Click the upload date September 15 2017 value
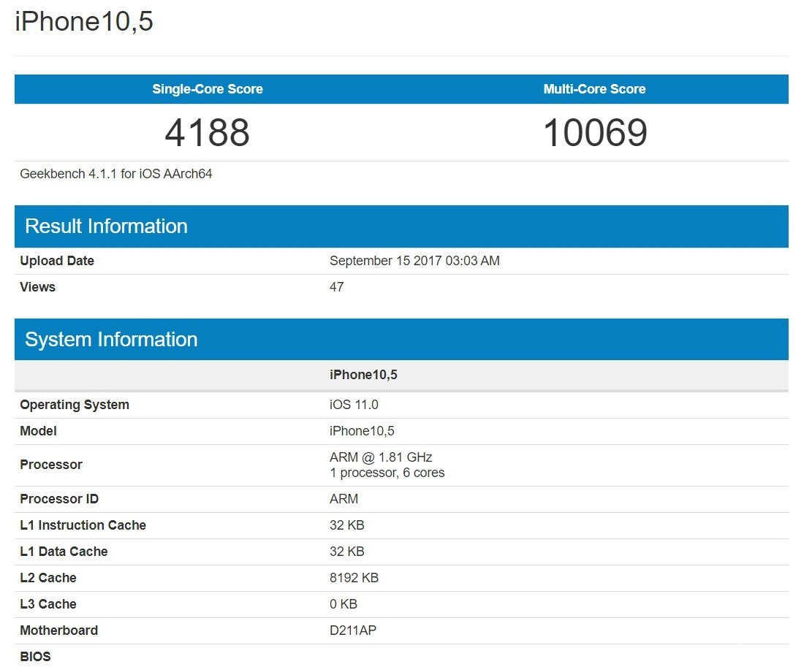 pos(414,261)
